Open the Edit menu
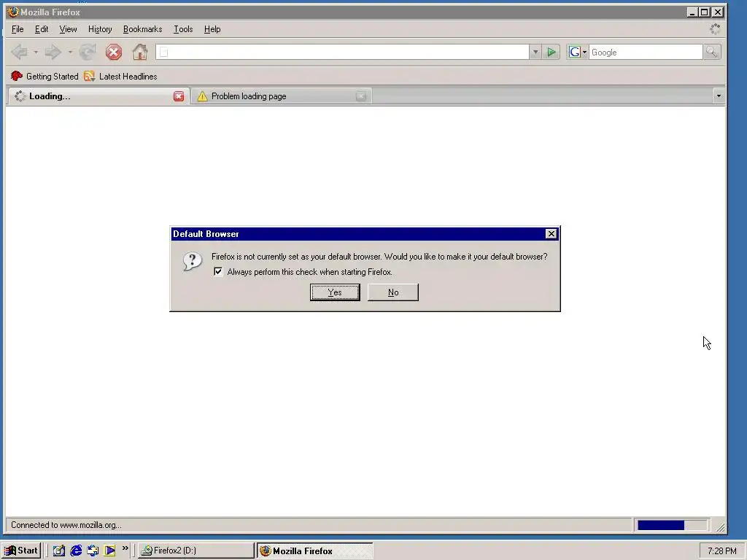 pos(42,29)
